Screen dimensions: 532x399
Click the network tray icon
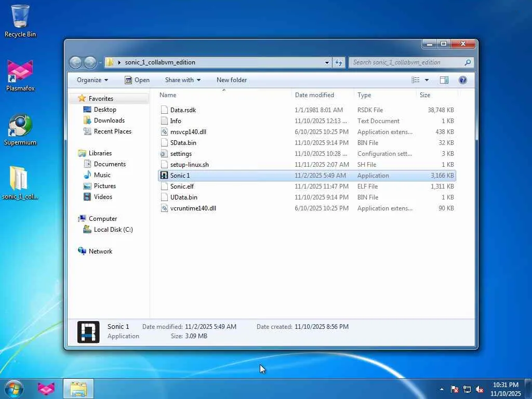tap(467, 389)
